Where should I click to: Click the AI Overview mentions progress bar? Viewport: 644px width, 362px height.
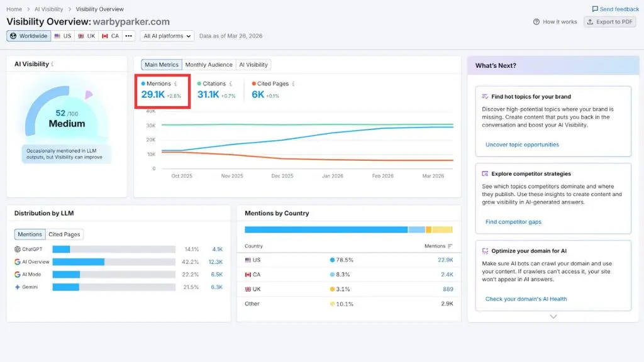[x=114, y=262]
